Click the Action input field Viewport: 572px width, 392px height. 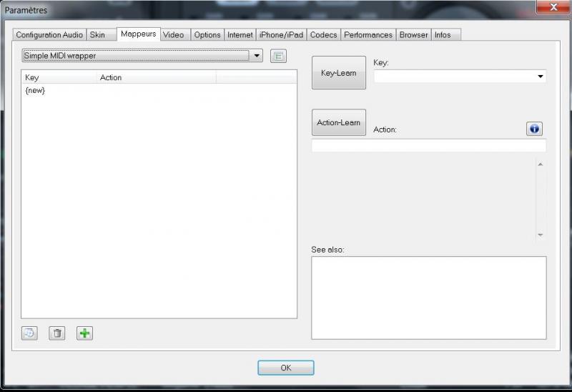tap(429, 145)
